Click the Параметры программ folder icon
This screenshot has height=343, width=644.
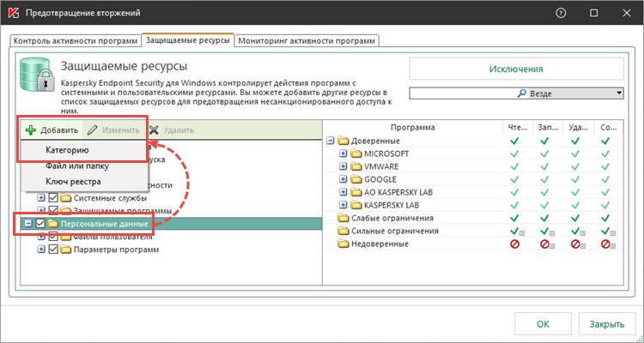coord(66,250)
